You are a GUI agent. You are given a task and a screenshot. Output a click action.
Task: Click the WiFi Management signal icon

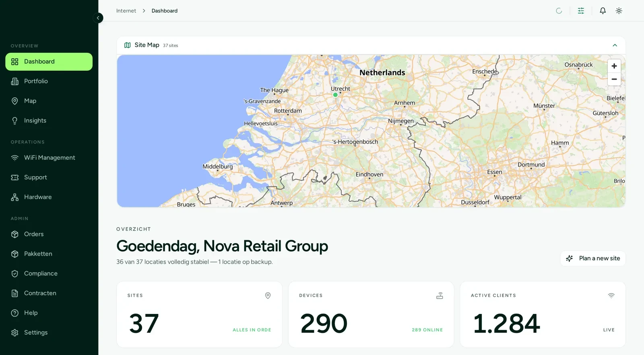click(x=15, y=158)
